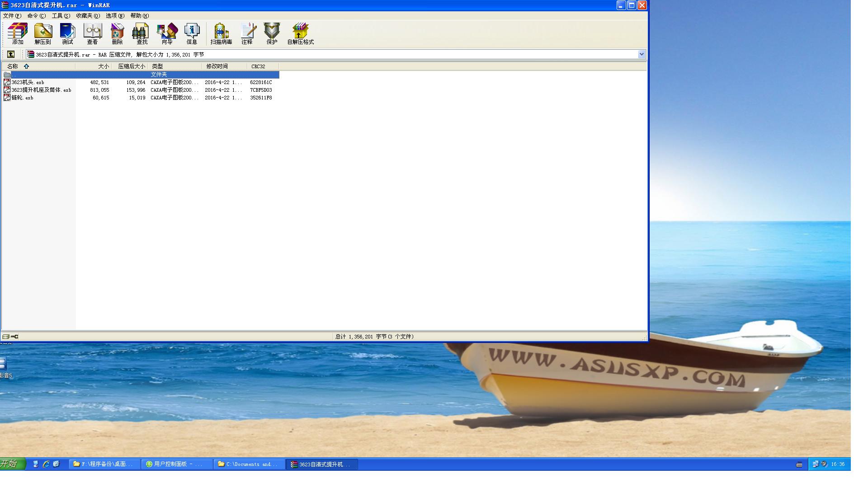
Task: Launch the Wizard (向导) icon
Action: 167,34
